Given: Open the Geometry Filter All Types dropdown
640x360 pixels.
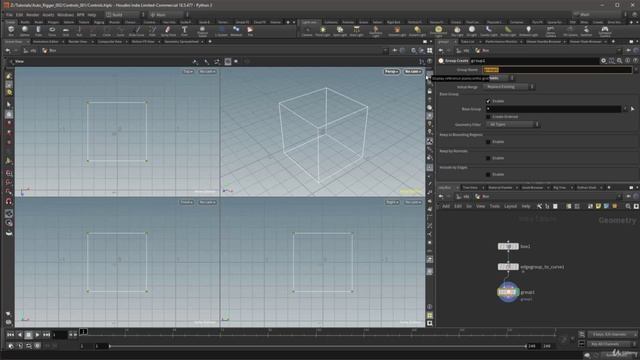Looking at the screenshot, I should [x=513, y=124].
